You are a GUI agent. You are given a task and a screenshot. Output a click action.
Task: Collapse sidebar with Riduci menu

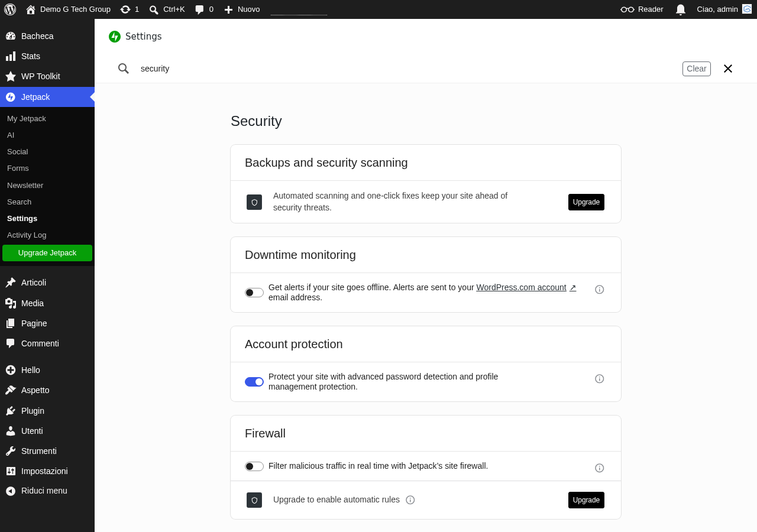coord(47,491)
